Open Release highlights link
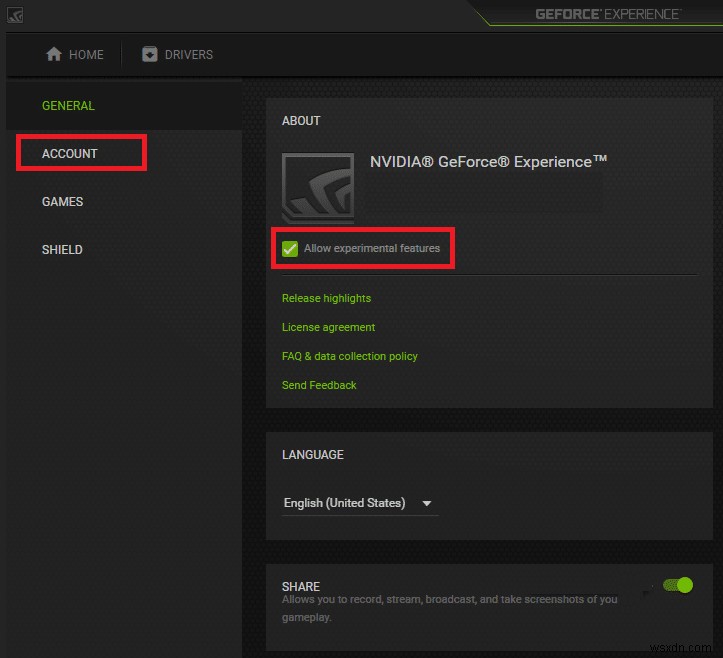The image size is (723, 658). click(x=326, y=298)
